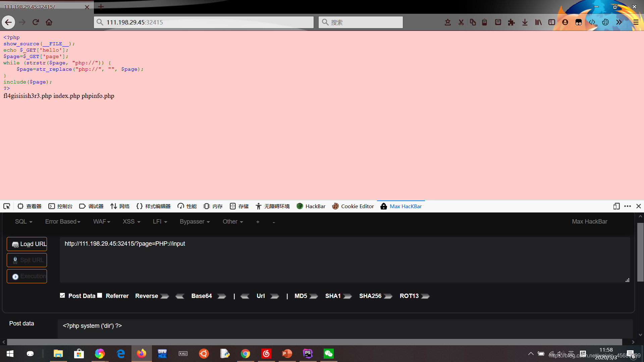Open the XSS dropdown
This screenshot has width=644, height=362.
pos(131,222)
